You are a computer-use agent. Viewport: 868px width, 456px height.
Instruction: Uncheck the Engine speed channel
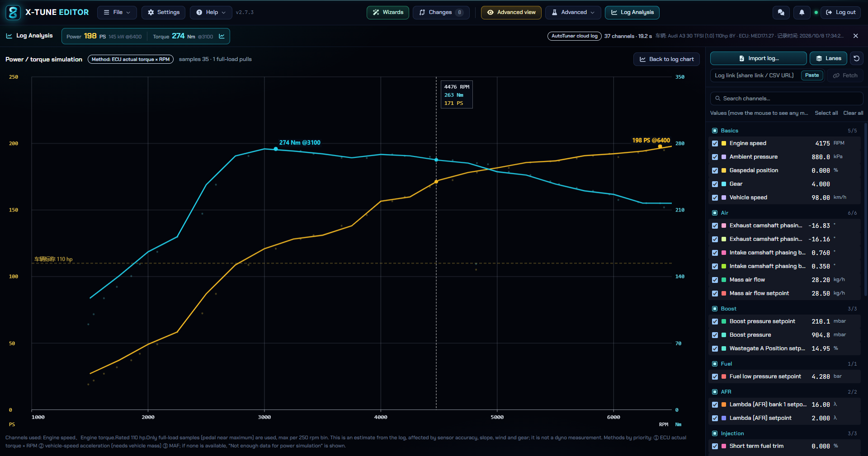pos(715,143)
